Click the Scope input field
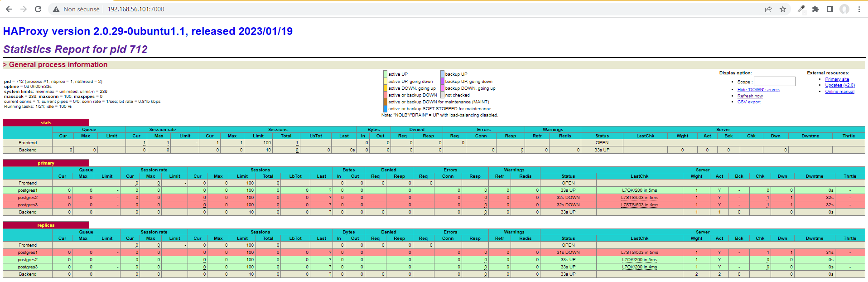 (x=775, y=82)
